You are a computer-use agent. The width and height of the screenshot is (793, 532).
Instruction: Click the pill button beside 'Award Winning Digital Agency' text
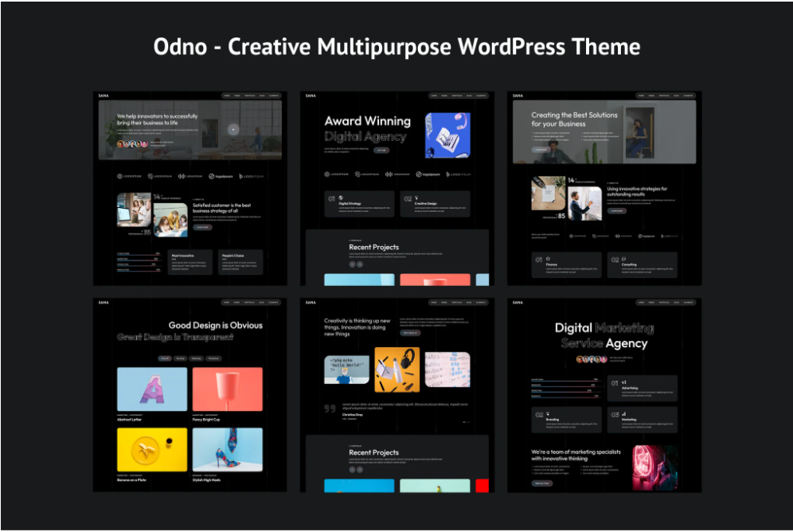pyautogui.click(x=381, y=151)
